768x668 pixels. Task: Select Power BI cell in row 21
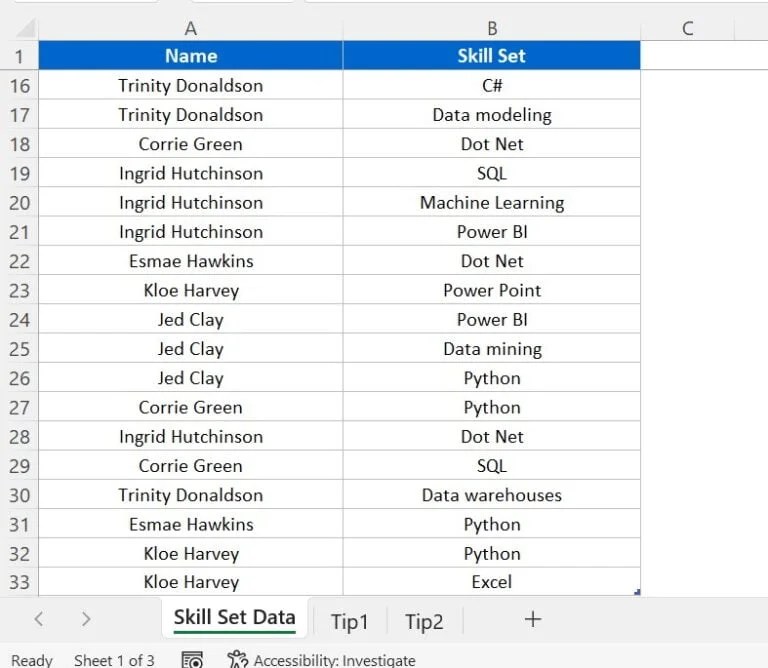[492, 232]
